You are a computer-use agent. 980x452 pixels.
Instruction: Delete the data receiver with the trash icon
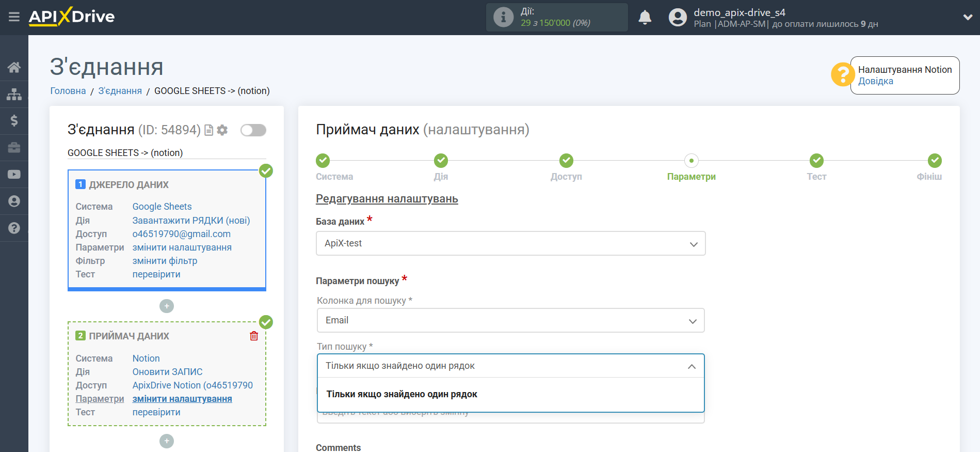[x=254, y=336]
